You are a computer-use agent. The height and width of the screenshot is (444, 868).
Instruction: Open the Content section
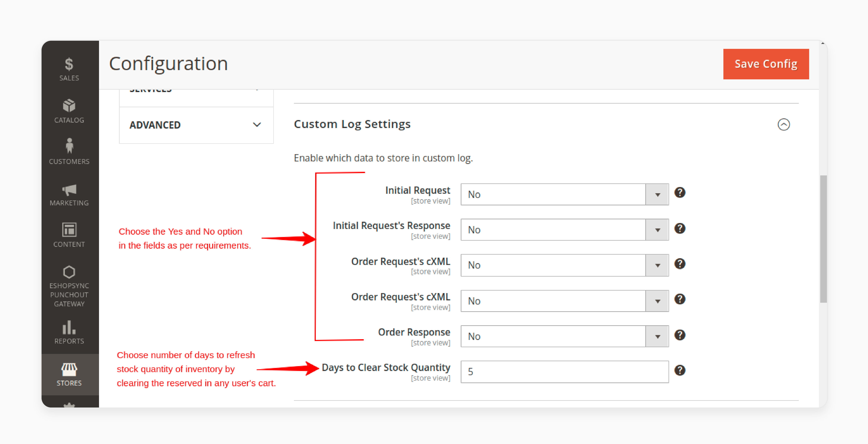[69, 235]
